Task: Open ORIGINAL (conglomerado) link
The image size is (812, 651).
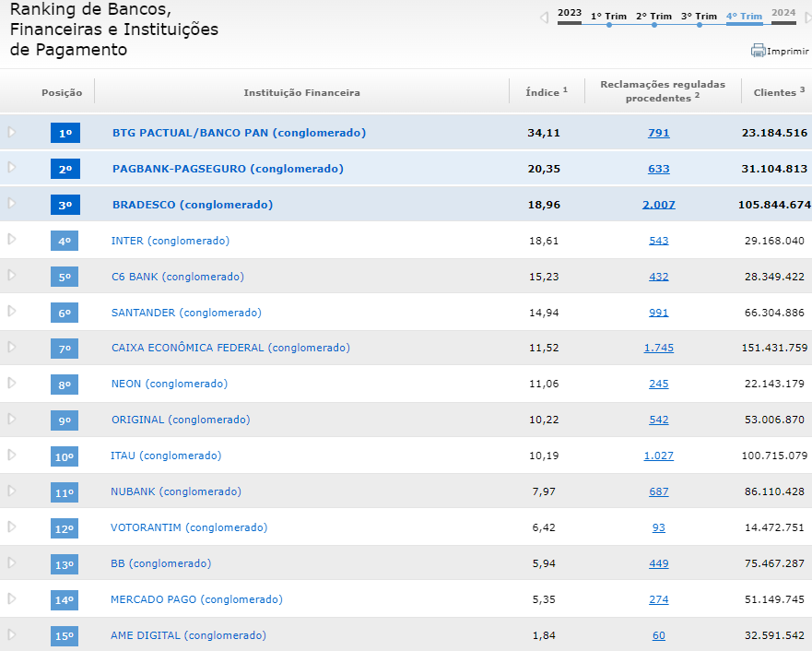Action: coord(181,420)
